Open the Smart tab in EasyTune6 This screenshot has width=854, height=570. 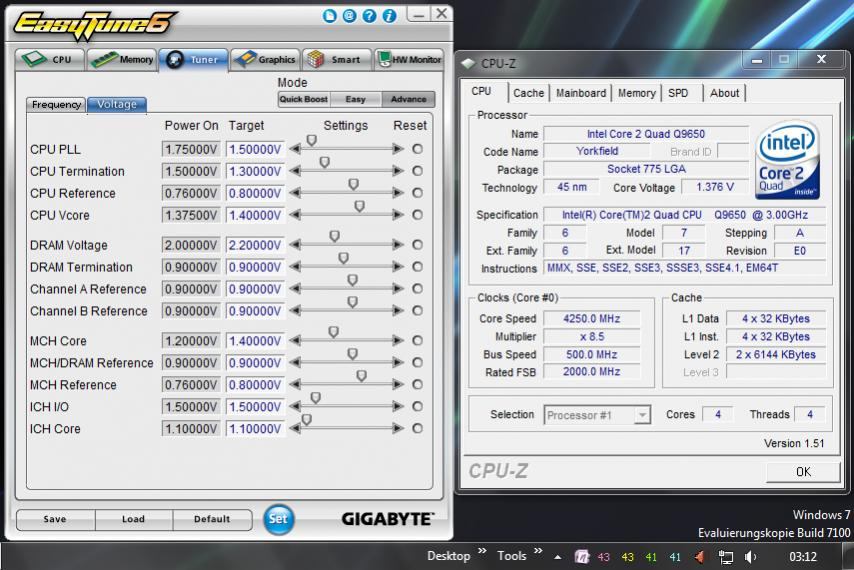pyautogui.click(x=337, y=59)
